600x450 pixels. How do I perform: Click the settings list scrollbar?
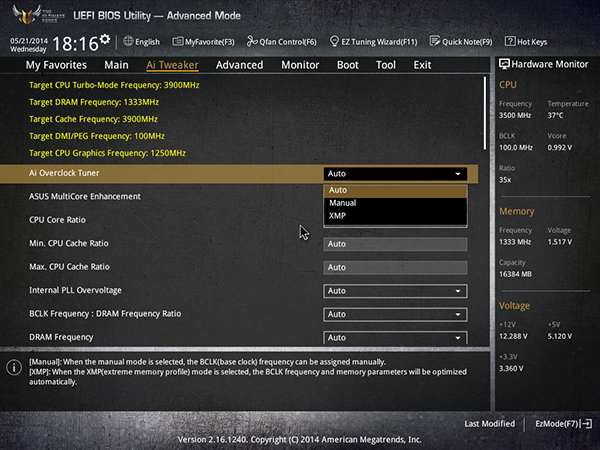[x=485, y=113]
